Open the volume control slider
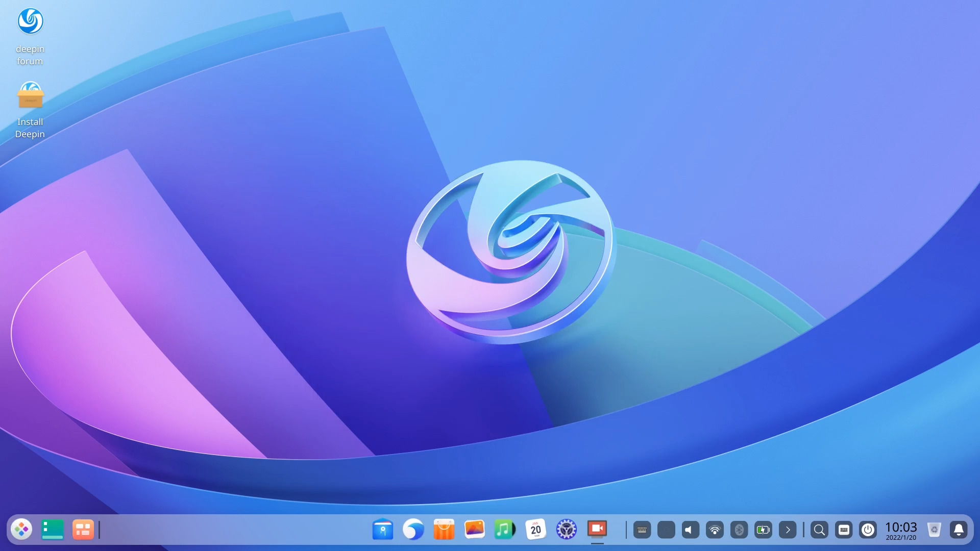 690,530
